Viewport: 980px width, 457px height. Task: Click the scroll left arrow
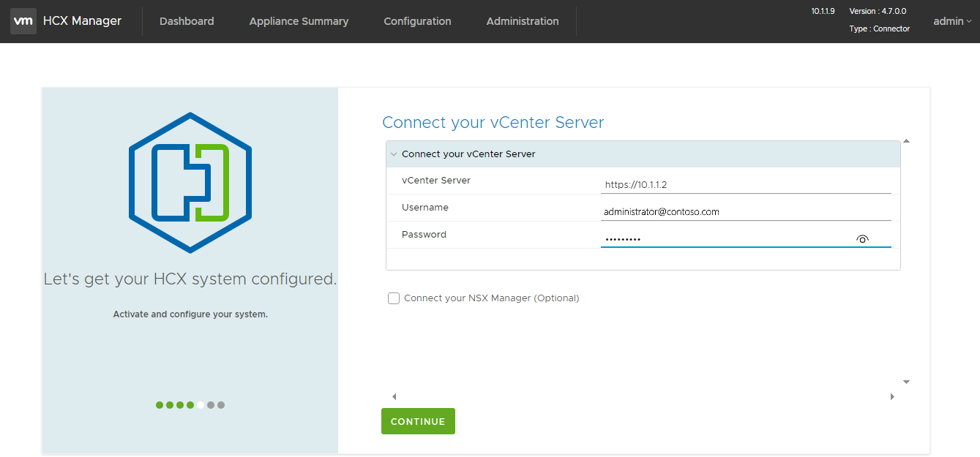pyautogui.click(x=394, y=397)
